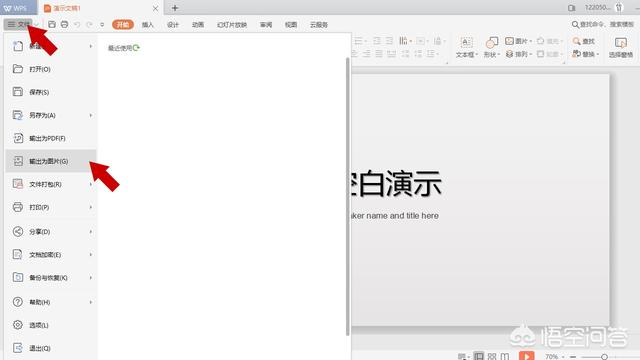The height and width of the screenshot is (360, 640).
Task: Choose 分享(D) in the file menu
Action: pos(51,232)
